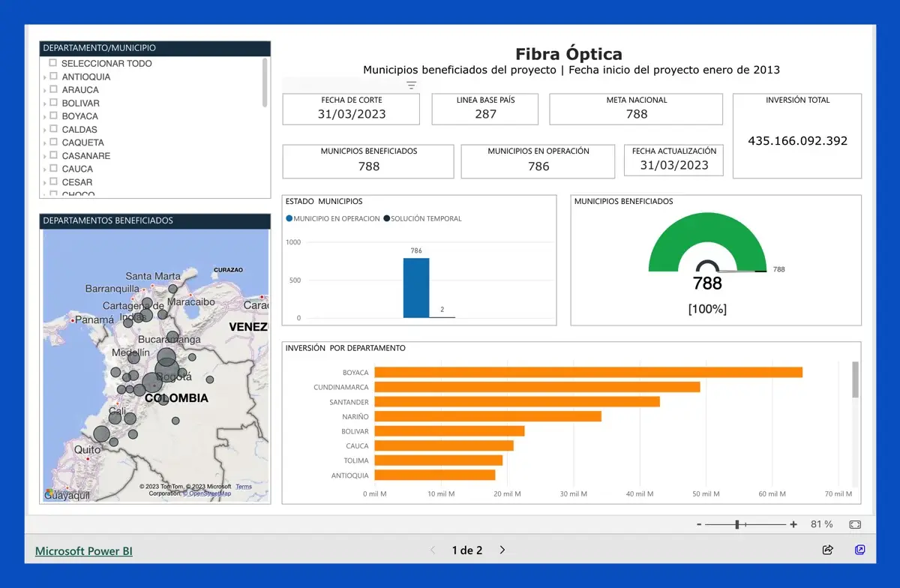Click the 'Bogotá' map label
The width and height of the screenshot is (900, 588).
174,376
